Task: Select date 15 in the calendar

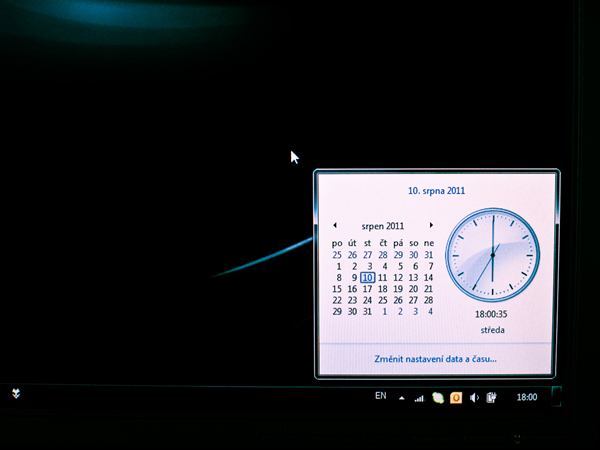Action: (337, 289)
